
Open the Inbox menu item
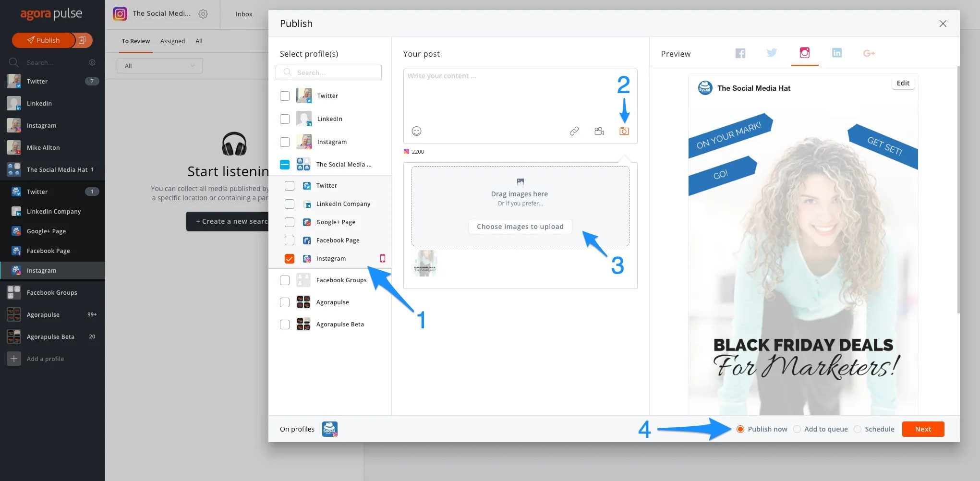pos(244,14)
